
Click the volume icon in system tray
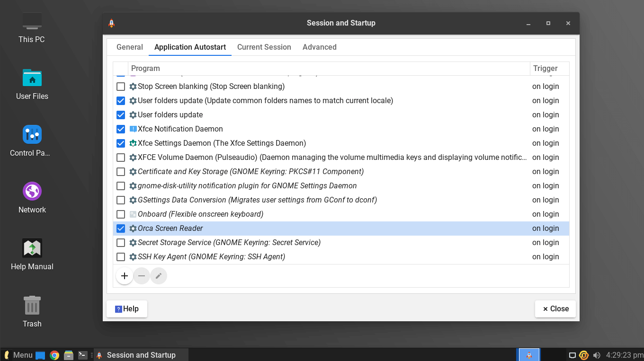(x=597, y=355)
